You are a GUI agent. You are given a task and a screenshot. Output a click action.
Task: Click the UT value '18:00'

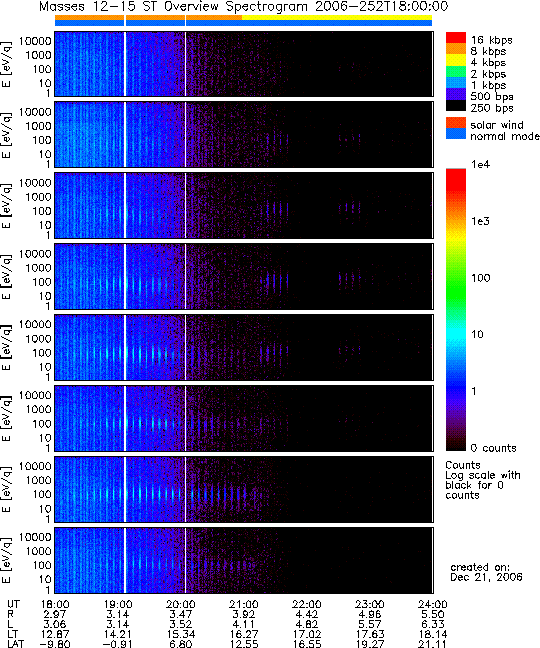[x=55, y=605]
